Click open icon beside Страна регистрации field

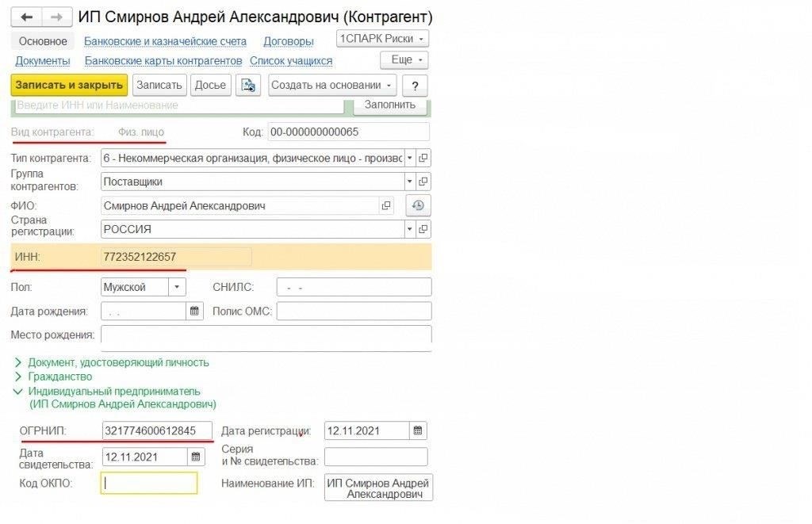click(423, 230)
